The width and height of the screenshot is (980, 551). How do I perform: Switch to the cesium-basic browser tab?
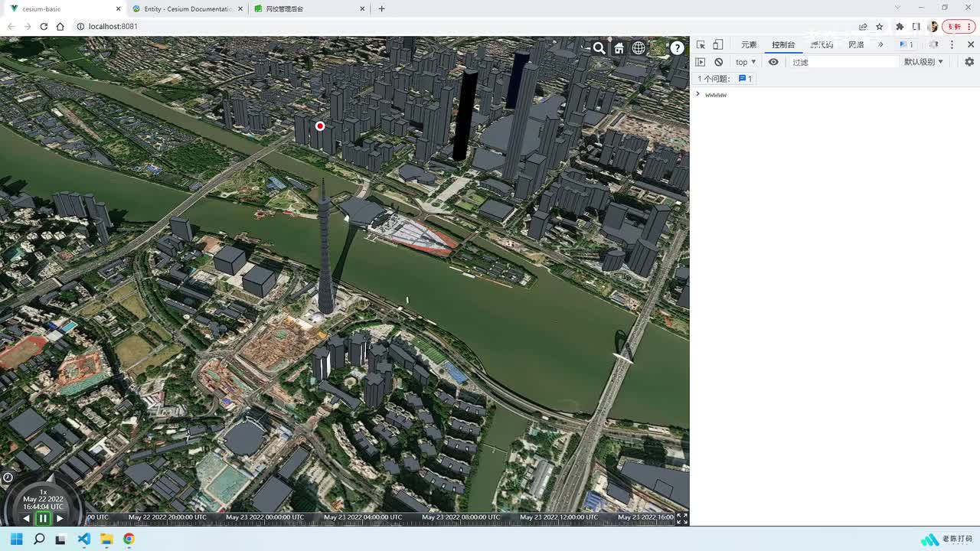64,8
